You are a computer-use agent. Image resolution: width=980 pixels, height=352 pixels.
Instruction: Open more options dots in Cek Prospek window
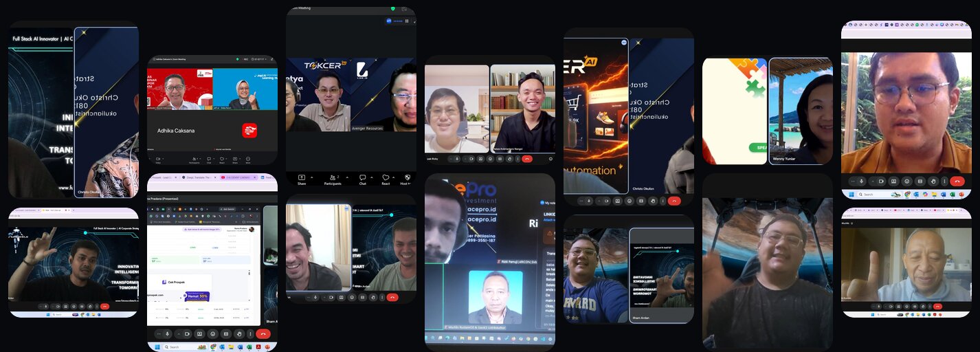click(251, 334)
